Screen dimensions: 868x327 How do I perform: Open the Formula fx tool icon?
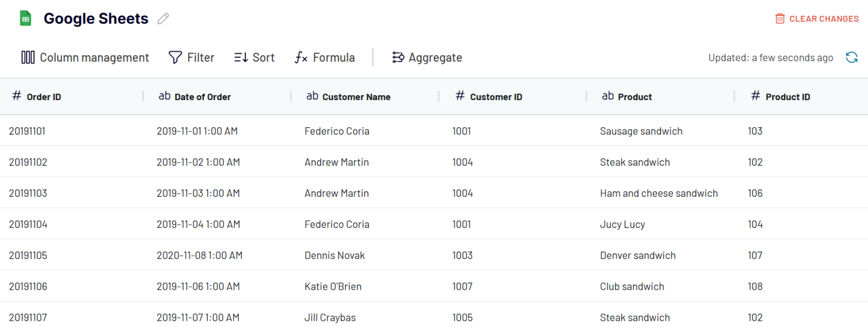[300, 57]
